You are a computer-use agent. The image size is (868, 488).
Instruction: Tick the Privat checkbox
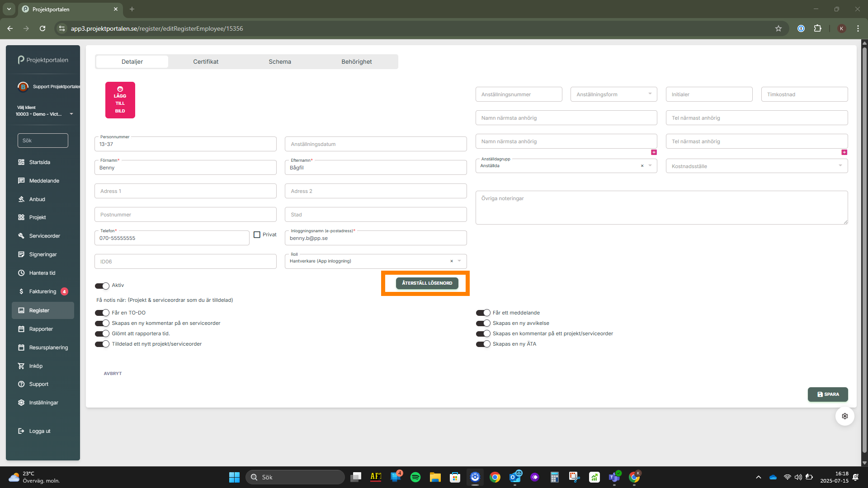click(x=257, y=235)
